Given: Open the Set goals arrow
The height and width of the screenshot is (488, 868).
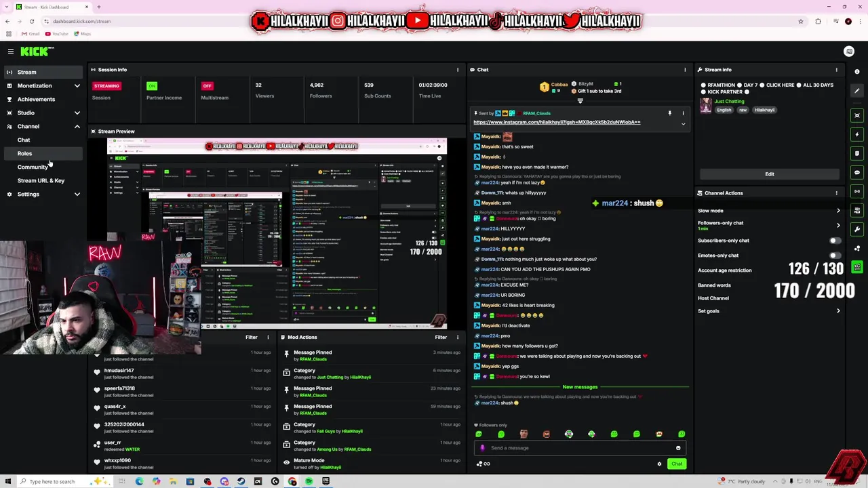Looking at the screenshot, I should [x=838, y=311].
